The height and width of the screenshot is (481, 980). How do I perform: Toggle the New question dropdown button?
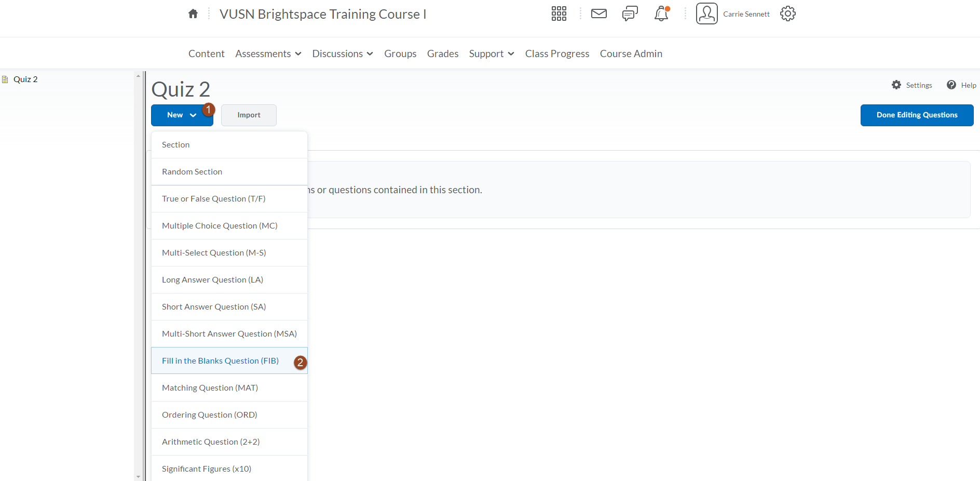tap(182, 115)
